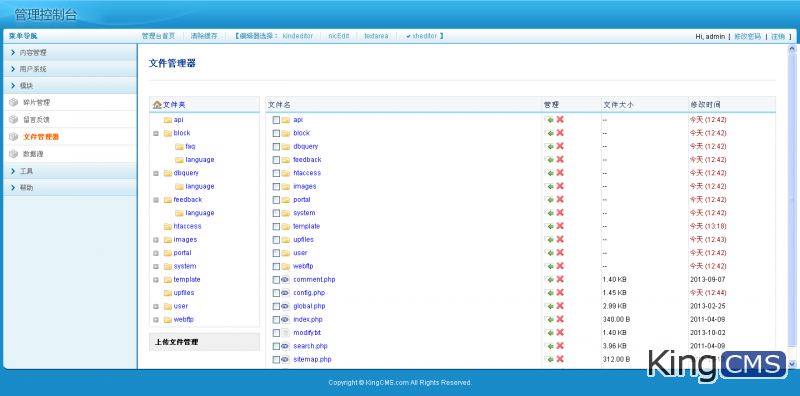Go to 管理台首页 in the top bar
This screenshot has width=800, height=396.
point(158,36)
